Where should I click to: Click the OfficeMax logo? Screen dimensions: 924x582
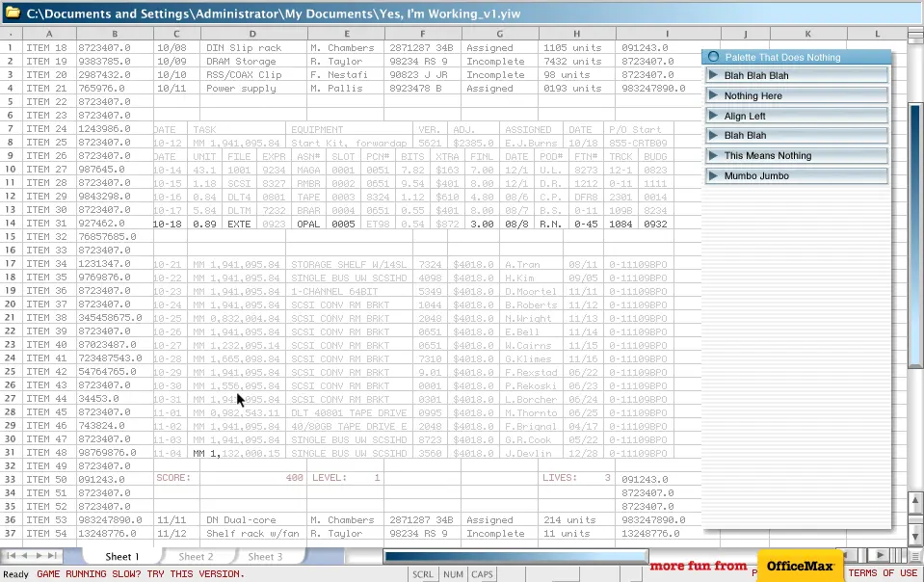800,566
